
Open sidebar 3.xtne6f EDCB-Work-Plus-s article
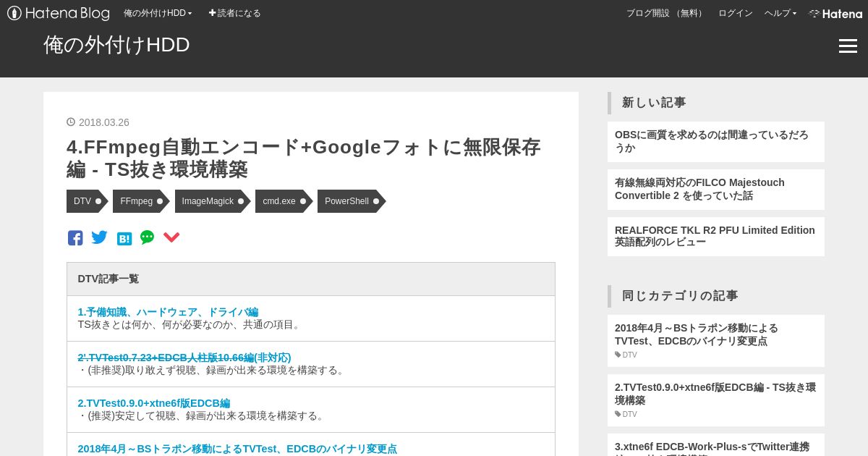pos(712,447)
